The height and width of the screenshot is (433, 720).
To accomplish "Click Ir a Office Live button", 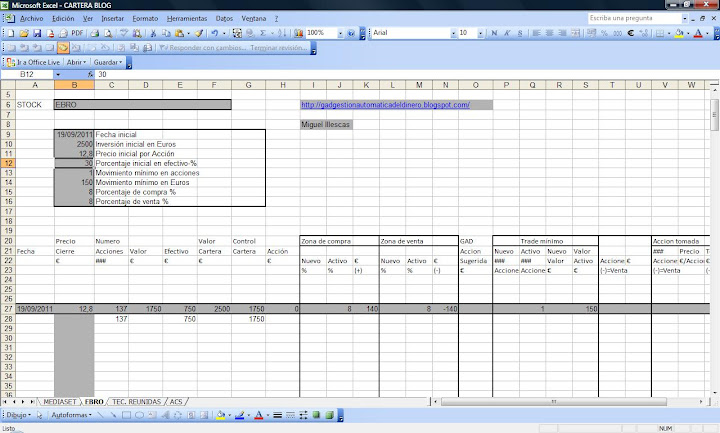I will pyautogui.click(x=34, y=62).
